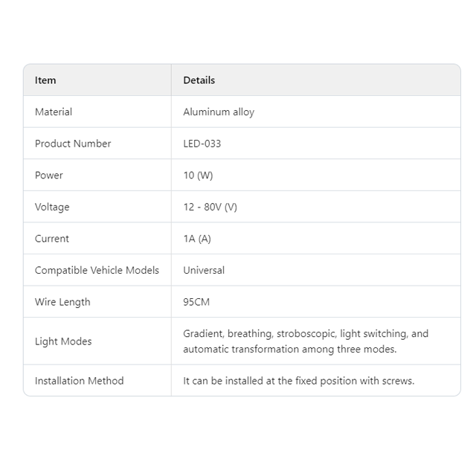
Task: Click the light modes description text
Action: (306, 341)
